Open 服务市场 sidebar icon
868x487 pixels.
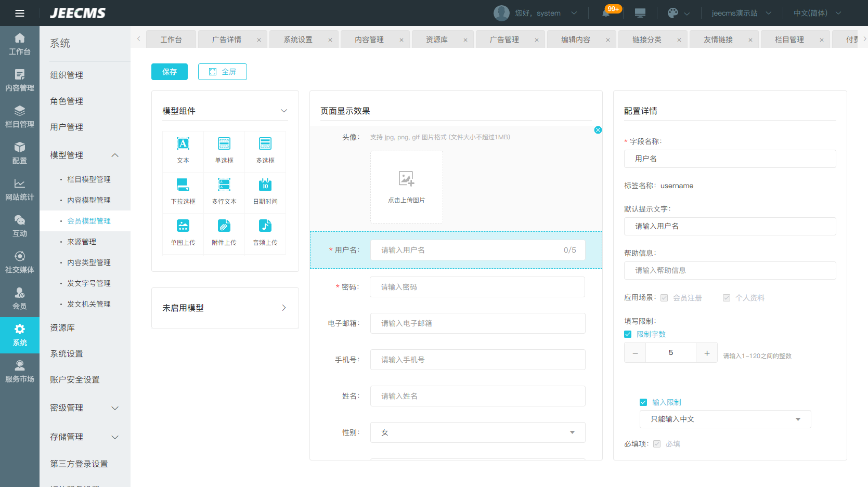coord(20,372)
